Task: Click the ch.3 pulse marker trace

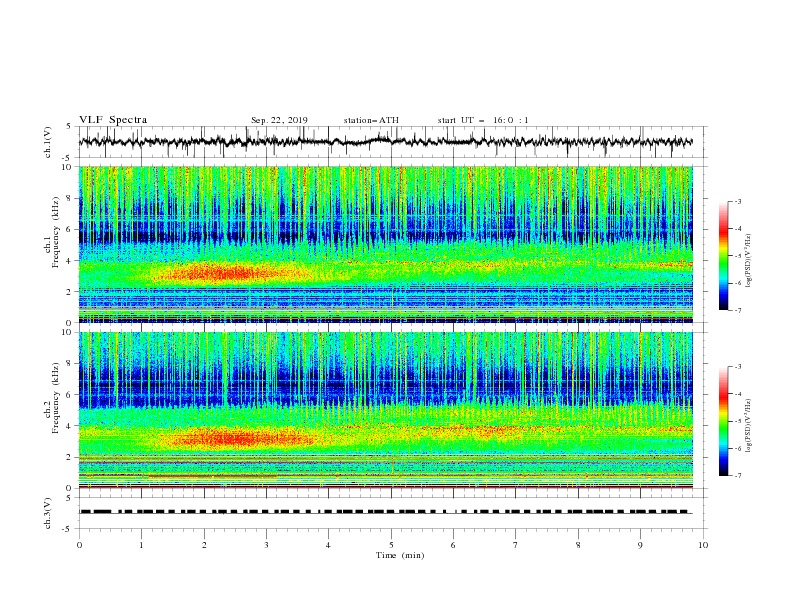Action: point(385,512)
